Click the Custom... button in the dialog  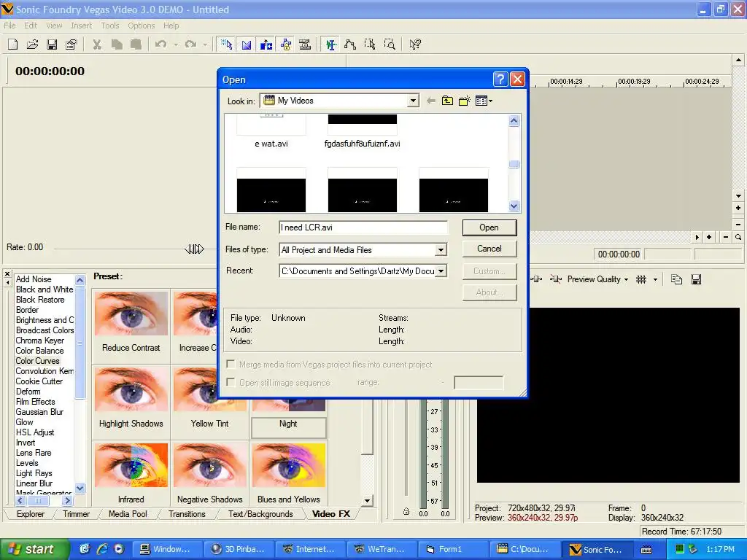click(x=489, y=271)
